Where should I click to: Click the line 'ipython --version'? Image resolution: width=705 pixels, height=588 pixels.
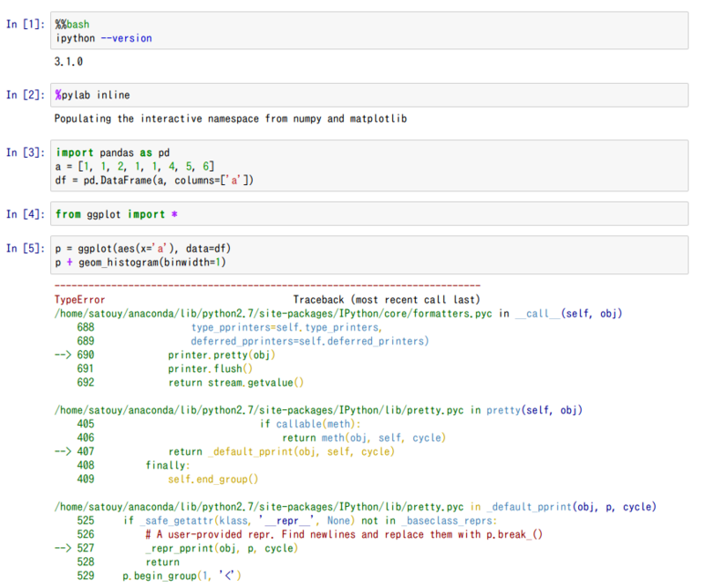[x=104, y=38]
